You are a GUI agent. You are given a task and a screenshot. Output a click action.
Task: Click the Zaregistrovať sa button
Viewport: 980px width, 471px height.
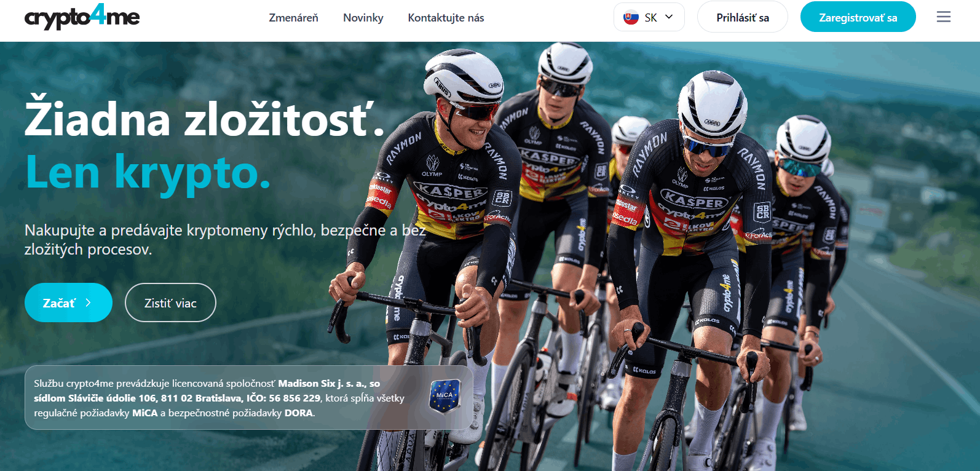pyautogui.click(x=858, y=17)
